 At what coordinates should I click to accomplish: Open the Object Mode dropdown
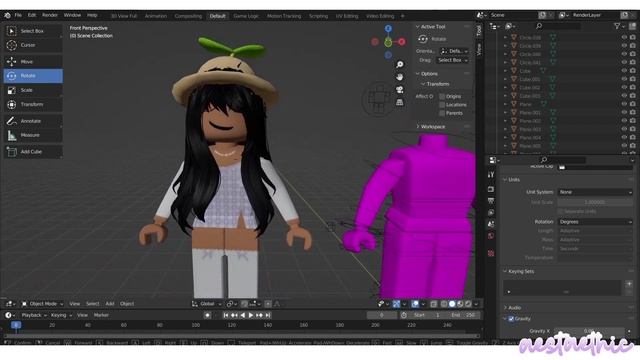click(x=42, y=304)
